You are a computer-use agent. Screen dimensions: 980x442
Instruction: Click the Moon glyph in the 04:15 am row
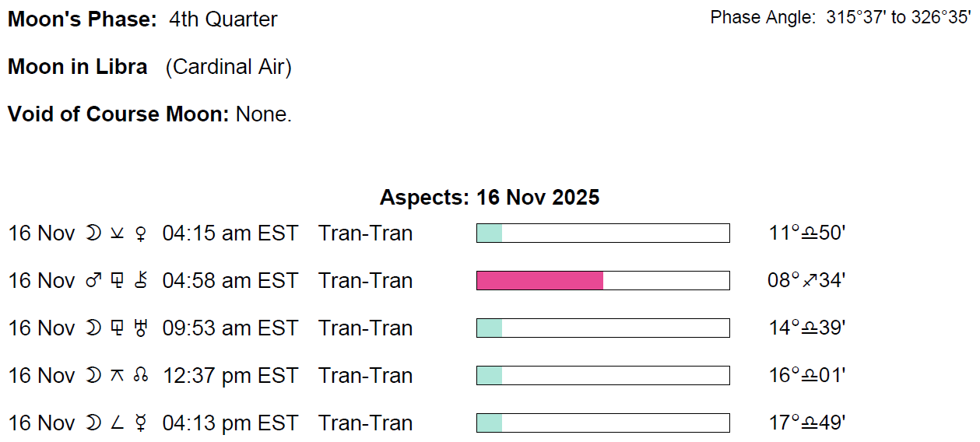(93, 233)
